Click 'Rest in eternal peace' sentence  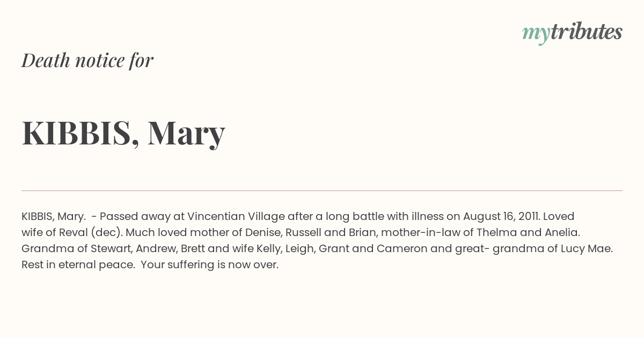coord(78,265)
